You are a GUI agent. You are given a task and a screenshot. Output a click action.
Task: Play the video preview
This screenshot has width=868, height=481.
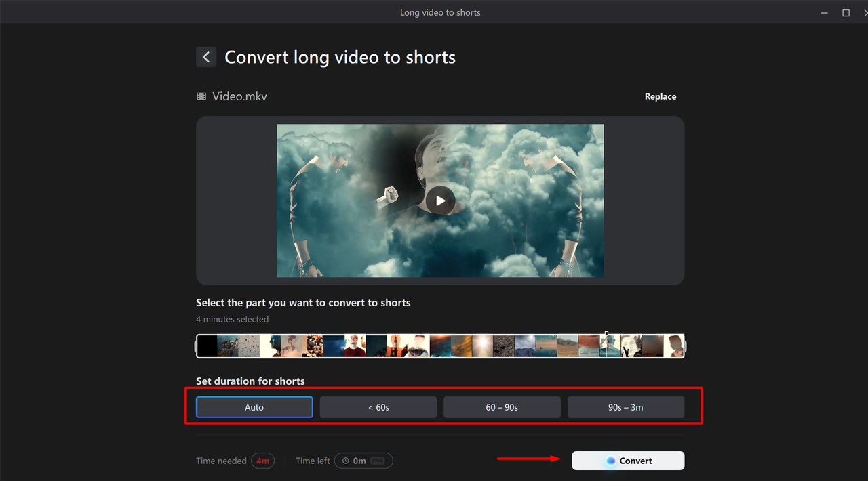tap(441, 201)
